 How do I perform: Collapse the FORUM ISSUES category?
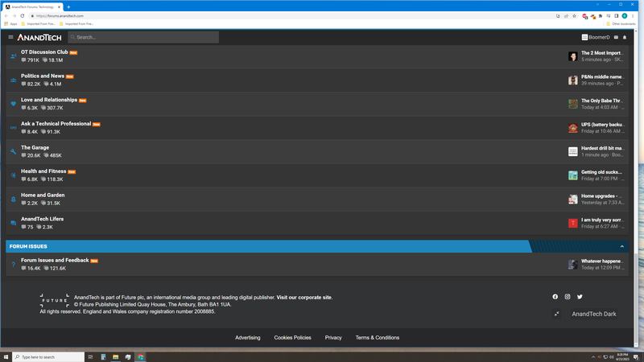point(621,246)
